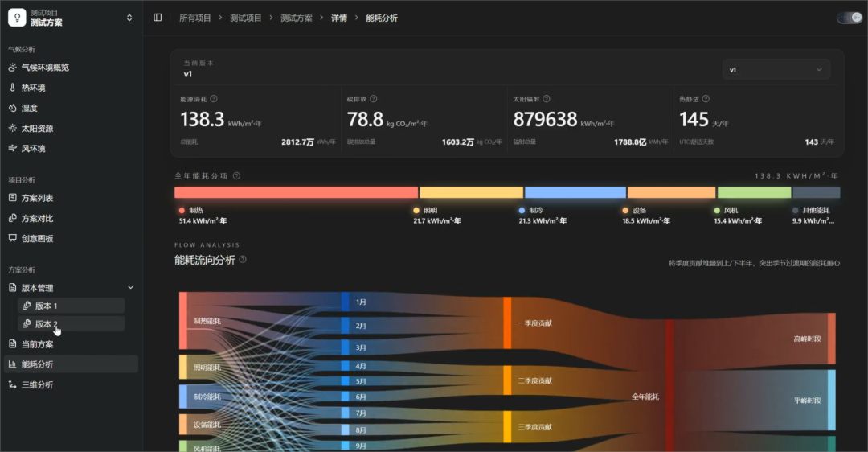Click help icon next to 碳排放
Viewport: 868px width, 452px height.
click(373, 99)
